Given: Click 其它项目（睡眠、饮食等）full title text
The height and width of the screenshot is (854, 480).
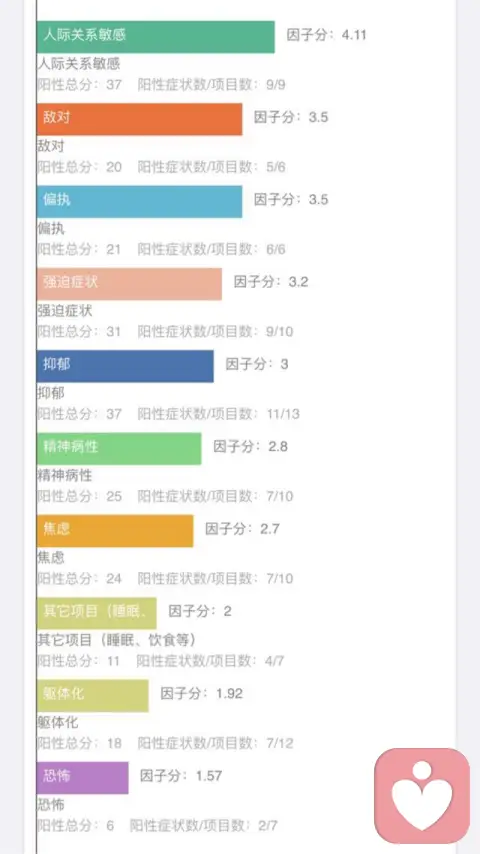Looking at the screenshot, I should coord(117,639).
